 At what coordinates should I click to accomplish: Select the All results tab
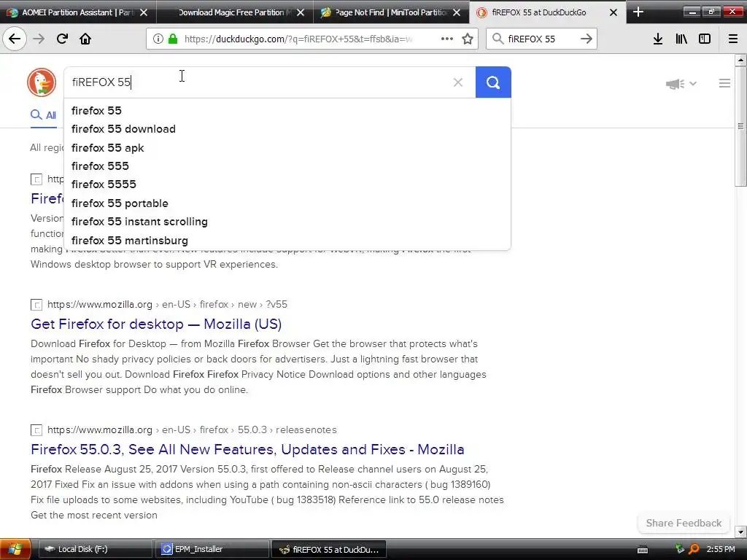[x=43, y=115]
